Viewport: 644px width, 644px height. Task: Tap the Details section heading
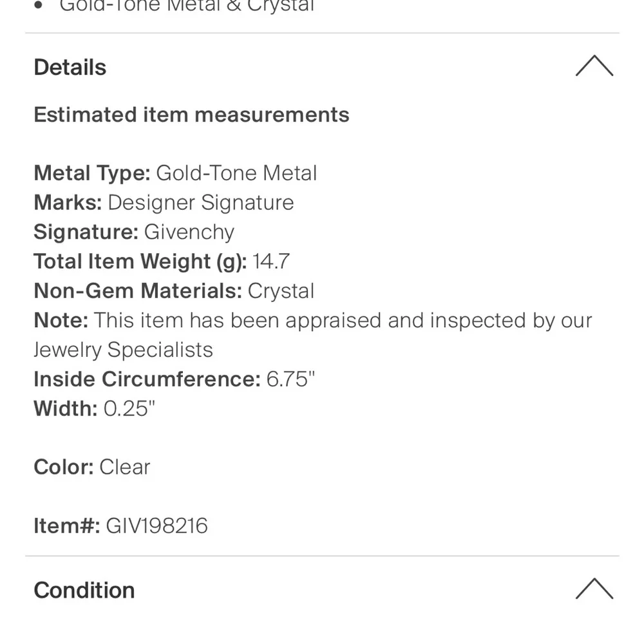point(70,67)
